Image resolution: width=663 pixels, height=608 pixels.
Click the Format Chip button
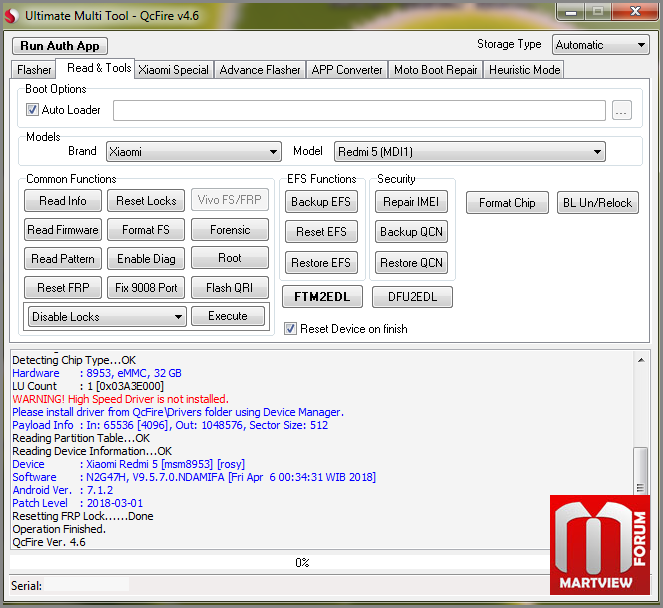click(x=507, y=203)
